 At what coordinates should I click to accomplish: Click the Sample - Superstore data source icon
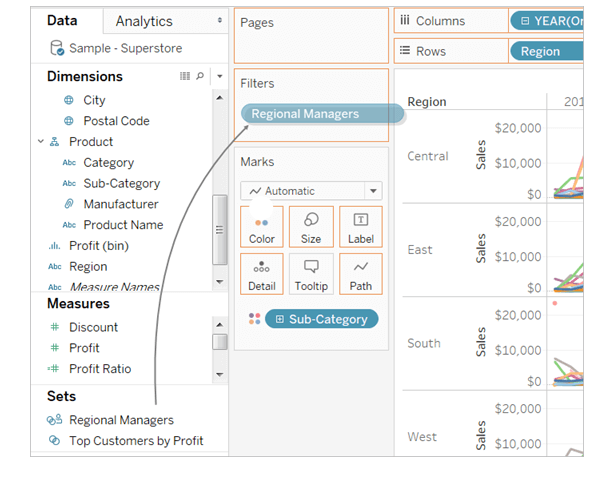58,48
